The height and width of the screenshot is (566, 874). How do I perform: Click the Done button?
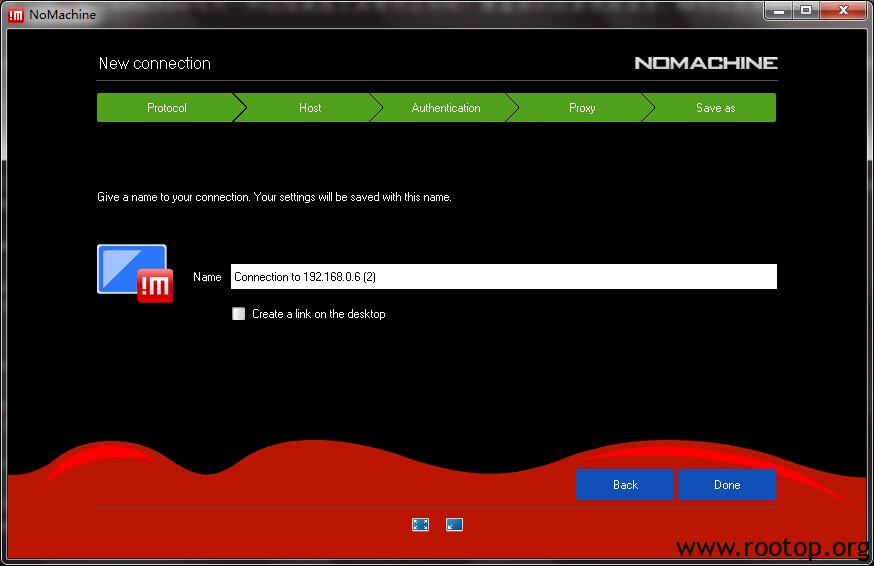click(x=727, y=485)
